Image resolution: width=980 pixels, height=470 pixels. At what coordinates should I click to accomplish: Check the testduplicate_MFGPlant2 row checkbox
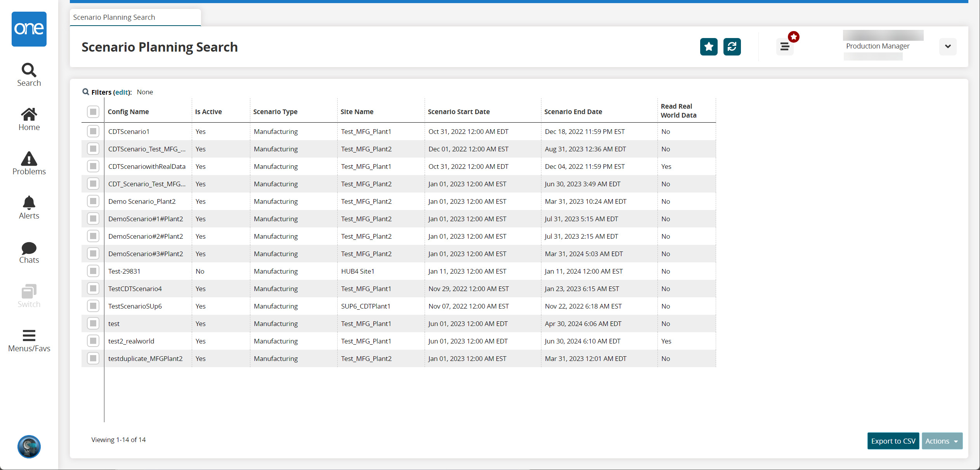[93, 358]
